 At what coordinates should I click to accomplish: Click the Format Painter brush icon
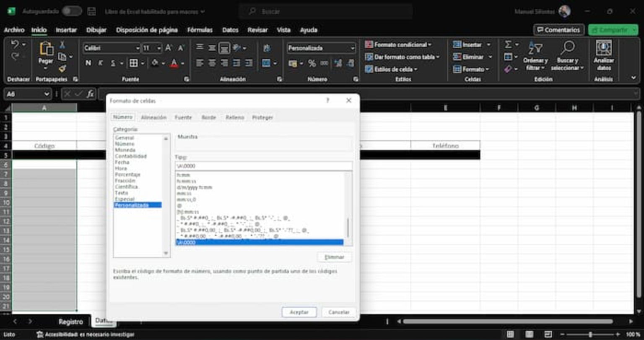(x=62, y=68)
